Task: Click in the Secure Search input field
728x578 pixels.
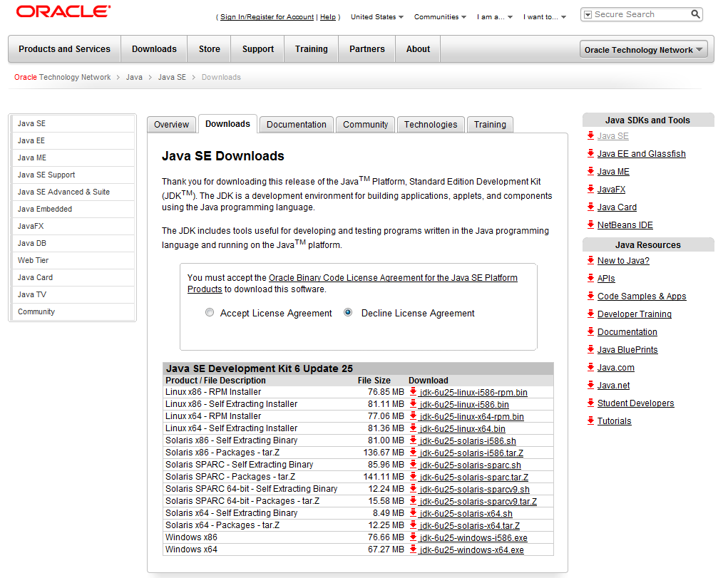Action: [x=641, y=14]
